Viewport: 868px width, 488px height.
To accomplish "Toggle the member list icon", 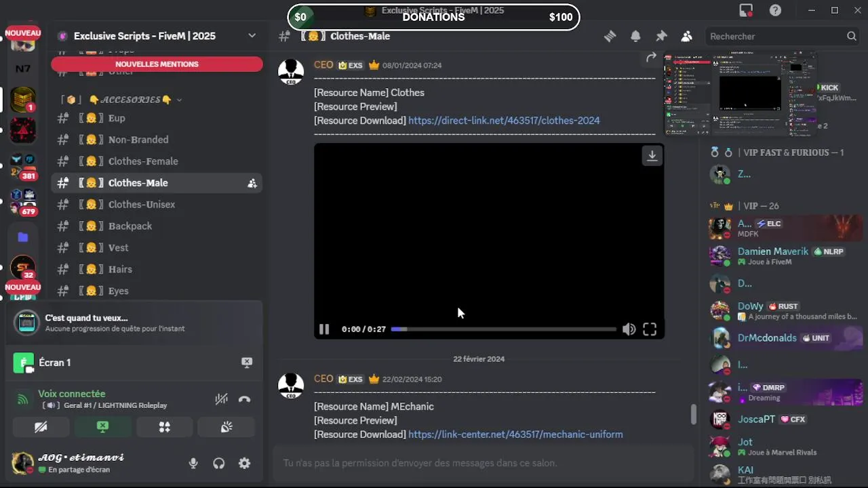I will 687,36.
